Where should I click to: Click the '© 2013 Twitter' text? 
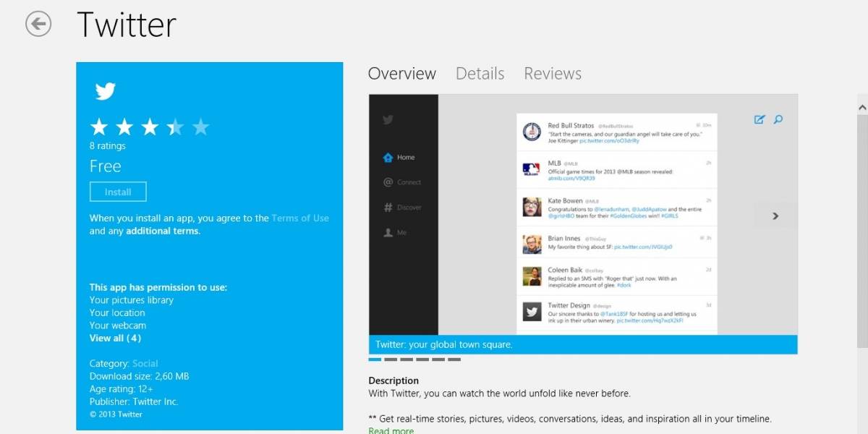coord(116,414)
